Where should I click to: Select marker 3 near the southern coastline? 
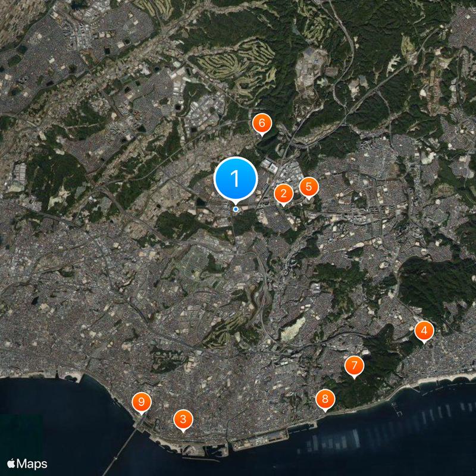point(183,419)
